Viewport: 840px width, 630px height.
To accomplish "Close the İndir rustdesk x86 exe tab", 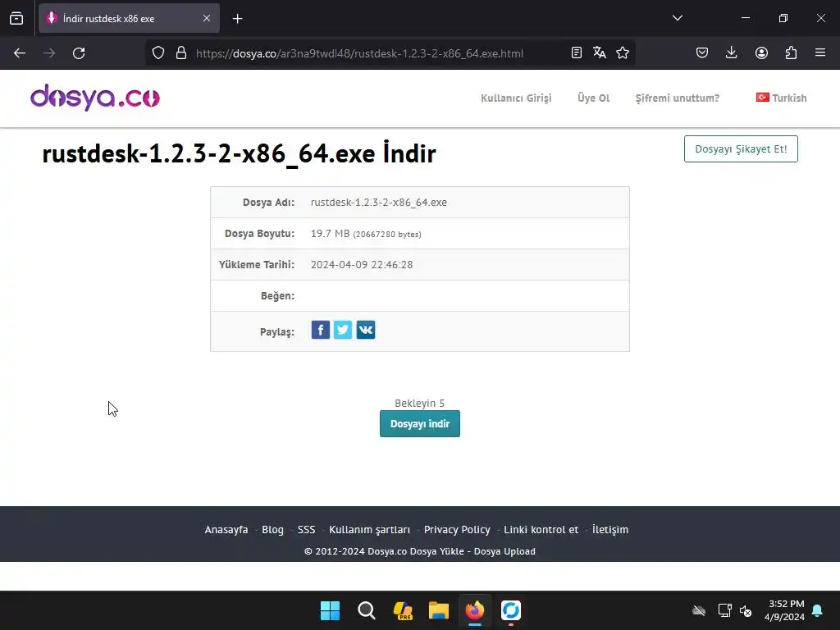I will point(206,18).
